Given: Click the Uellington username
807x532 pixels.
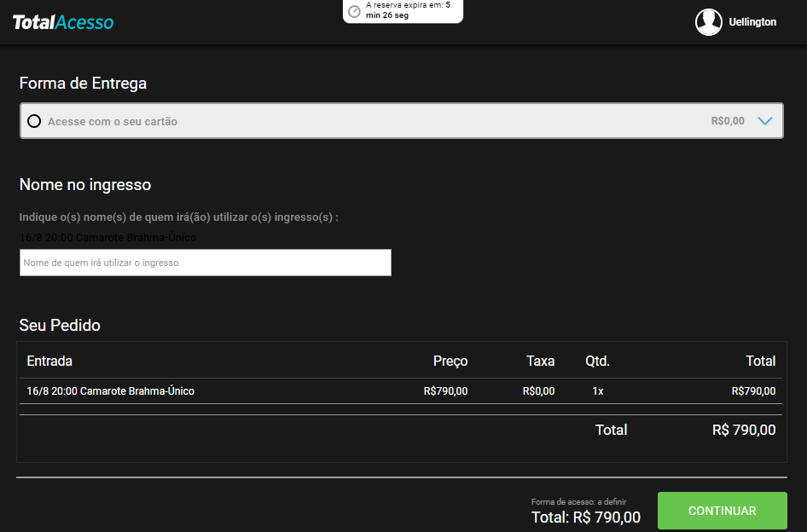Looking at the screenshot, I should click(x=752, y=22).
